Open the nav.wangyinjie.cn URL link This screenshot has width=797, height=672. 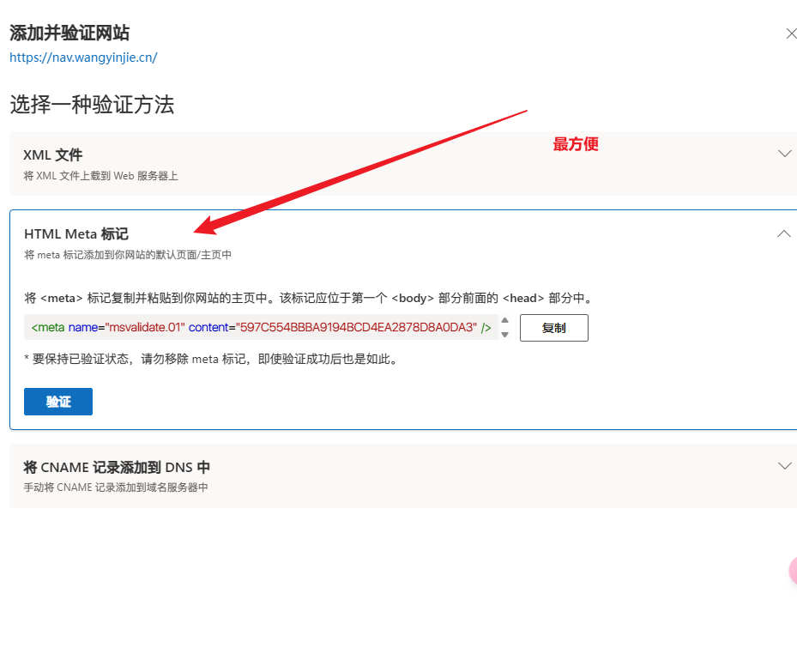[x=83, y=58]
